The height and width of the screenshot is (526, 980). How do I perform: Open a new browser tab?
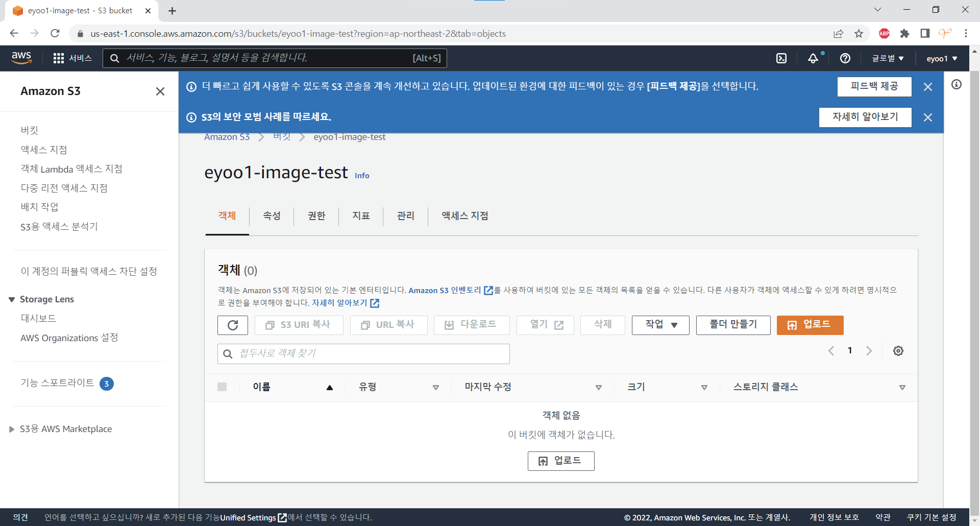[x=172, y=11]
